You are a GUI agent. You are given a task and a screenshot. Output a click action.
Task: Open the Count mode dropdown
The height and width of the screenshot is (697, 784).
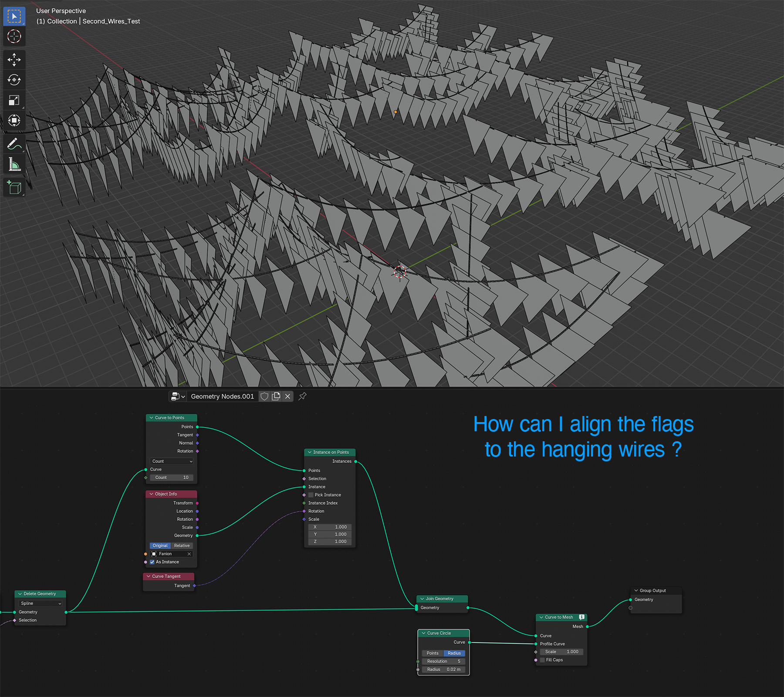tap(172, 461)
